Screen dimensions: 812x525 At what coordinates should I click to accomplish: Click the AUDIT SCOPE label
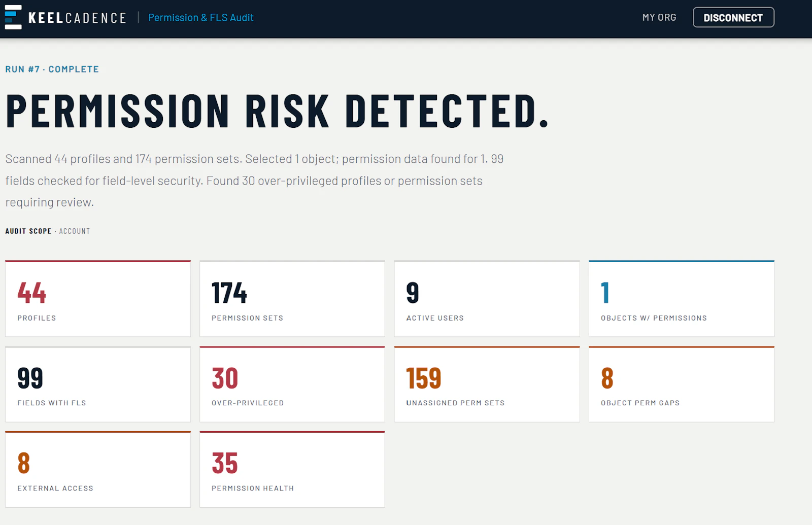28,231
